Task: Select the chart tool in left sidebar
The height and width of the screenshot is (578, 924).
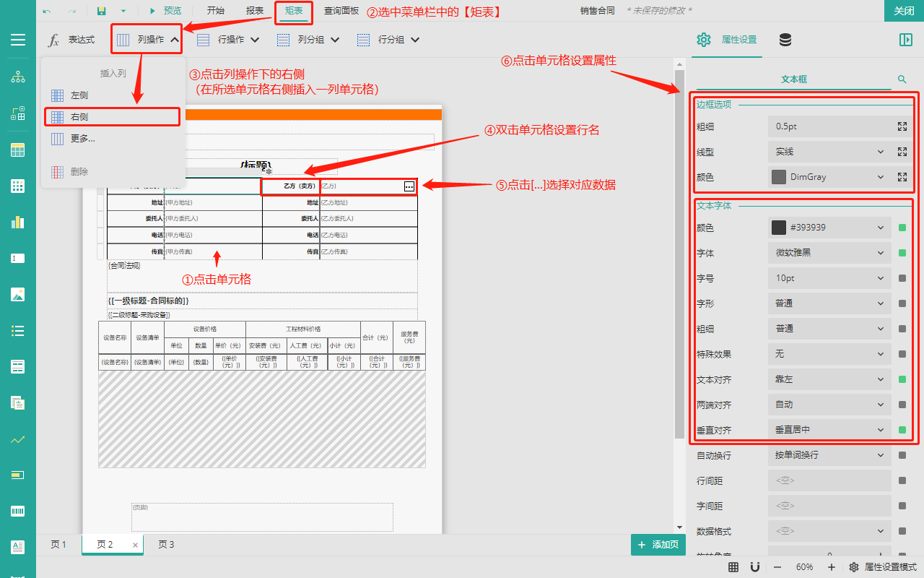Action: click(x=18, y=222)
